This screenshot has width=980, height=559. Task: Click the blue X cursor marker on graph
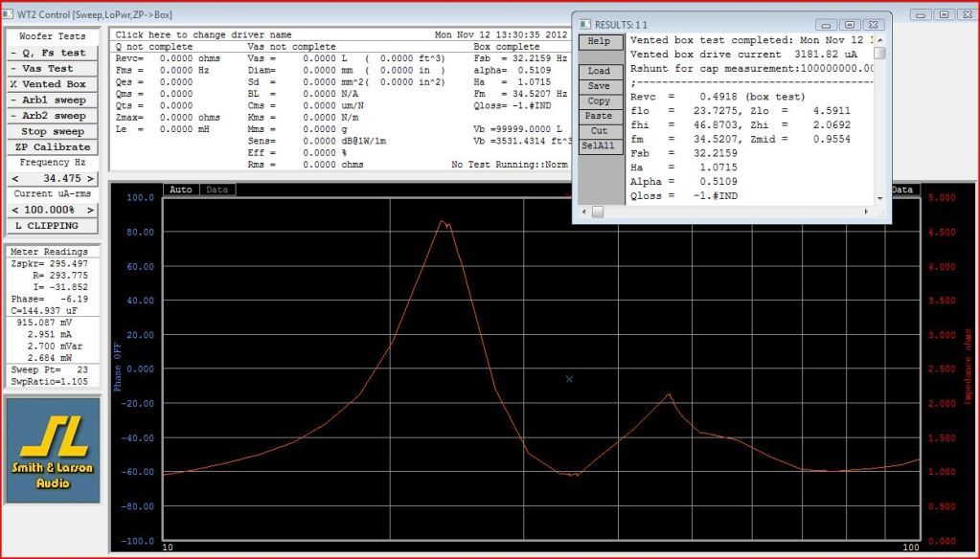click(x=569, y=379)
